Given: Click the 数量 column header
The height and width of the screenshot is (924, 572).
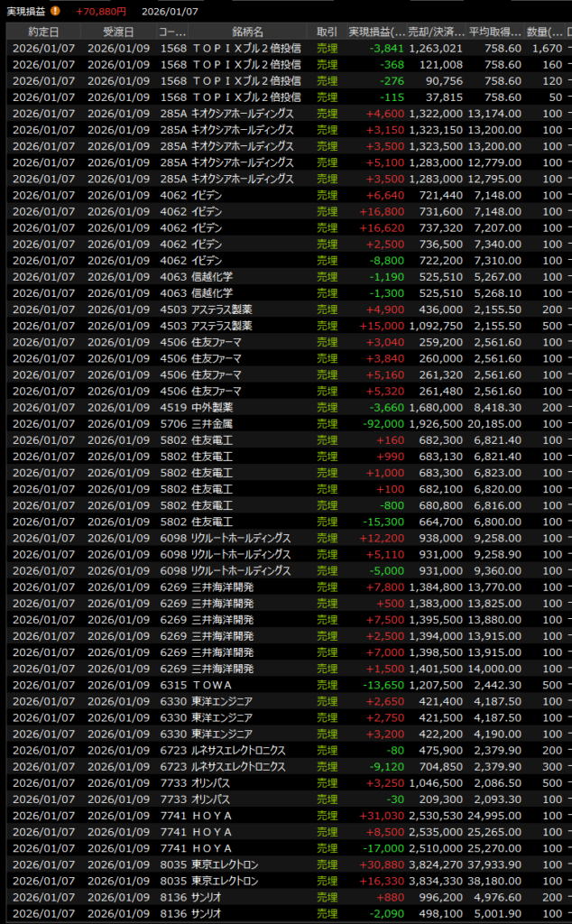Looking at the screenshot, I should [545, 32].
